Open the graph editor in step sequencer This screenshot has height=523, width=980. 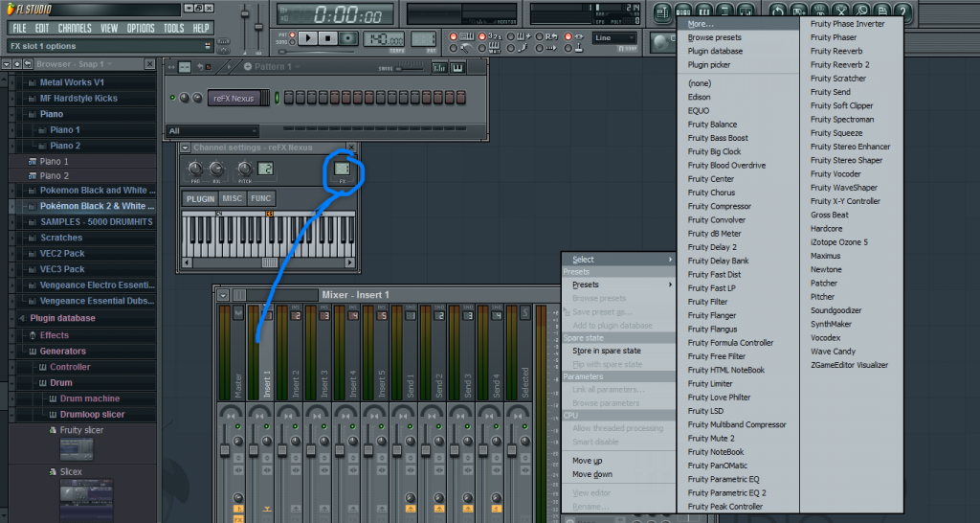[439, 67]
